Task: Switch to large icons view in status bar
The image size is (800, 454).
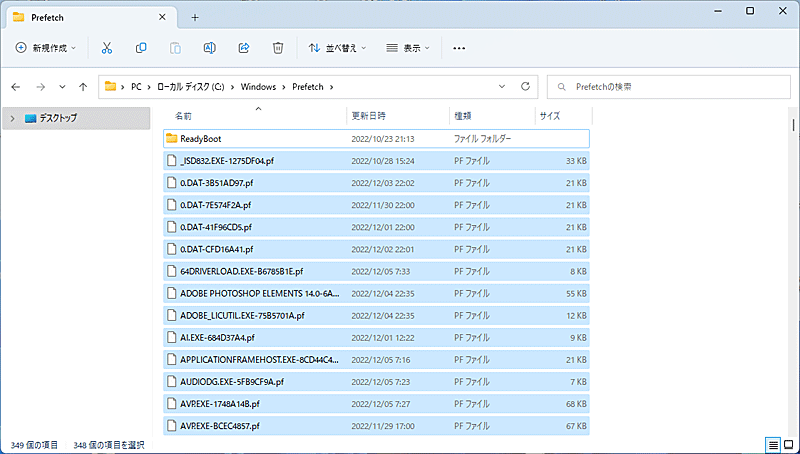Action: click(x=789, y=445)
